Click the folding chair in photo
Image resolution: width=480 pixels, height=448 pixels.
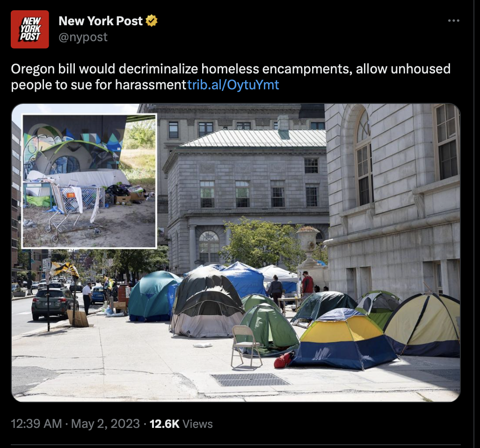pos(246,346)
